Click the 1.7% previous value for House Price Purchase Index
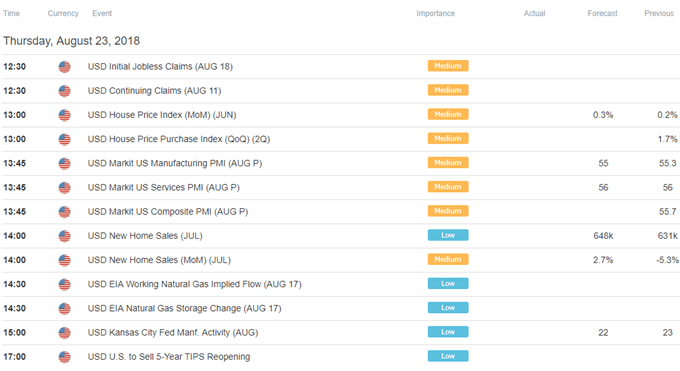The width and height of the screenshot is (680, 371). [x=667, y=139]
